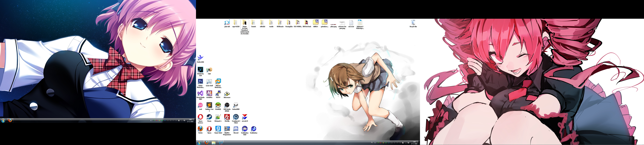644x145 pixels.
Task: Open the clock on middle monitor taskbar
Action: pos(414,143)
